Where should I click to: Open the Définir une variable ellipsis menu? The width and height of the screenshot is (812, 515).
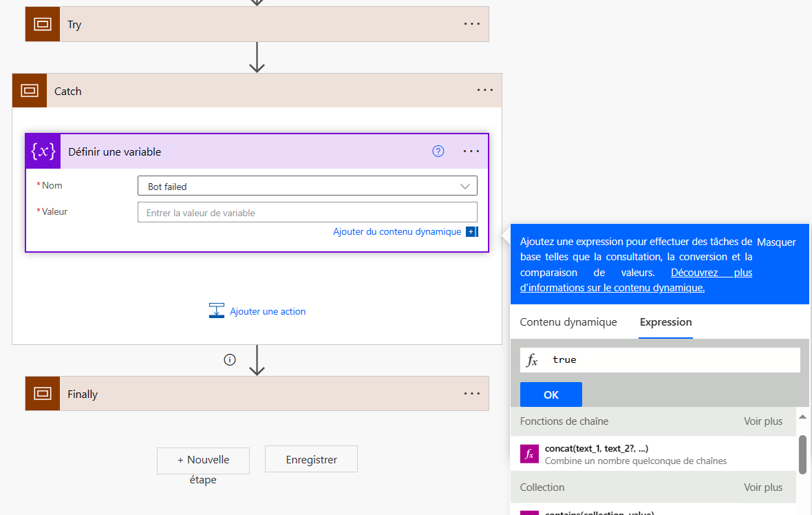[471, 151]
